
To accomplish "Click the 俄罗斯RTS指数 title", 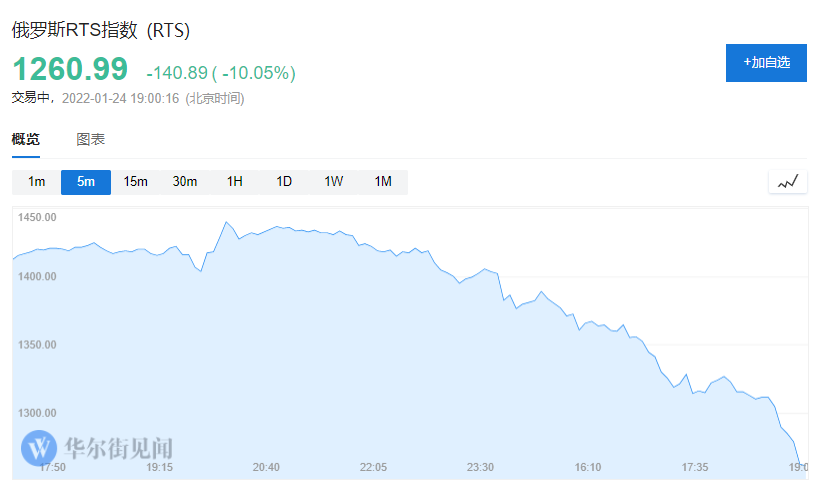I will (100, 30).
